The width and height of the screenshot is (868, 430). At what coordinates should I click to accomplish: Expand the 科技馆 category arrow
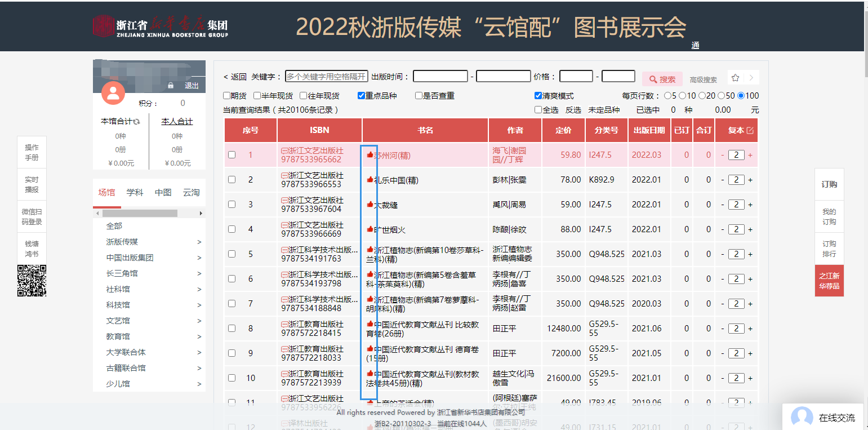[199, 305]
